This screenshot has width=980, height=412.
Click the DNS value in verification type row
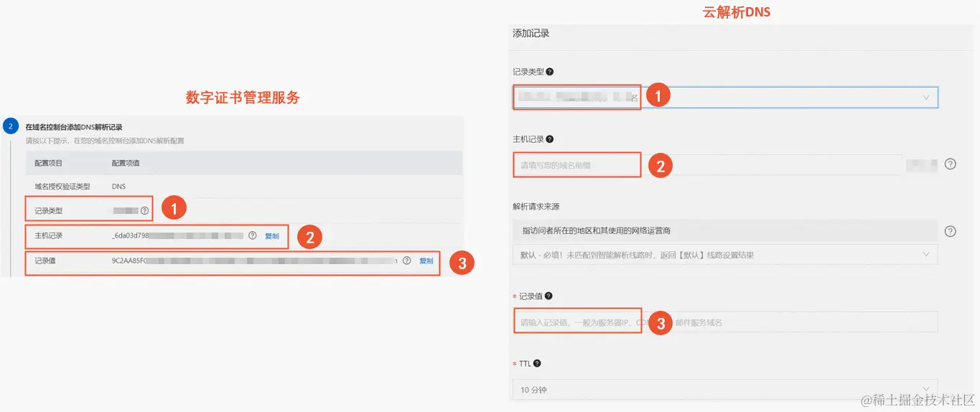point(118,187)
